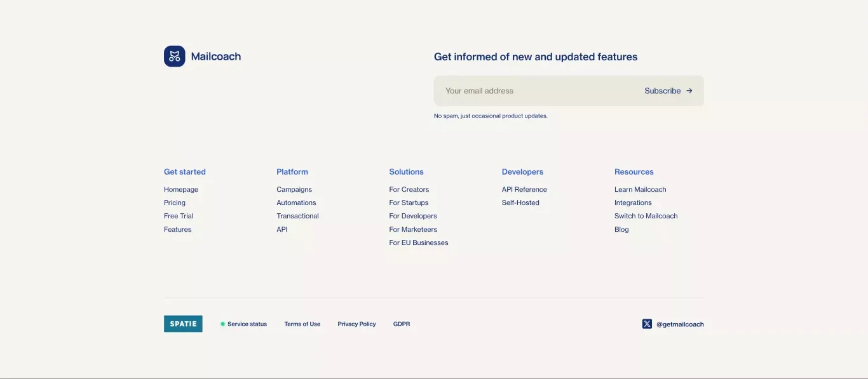Open the For EU Businesses link
The width and height of the screenshot is (868, 379).
[x=419, y=243]
